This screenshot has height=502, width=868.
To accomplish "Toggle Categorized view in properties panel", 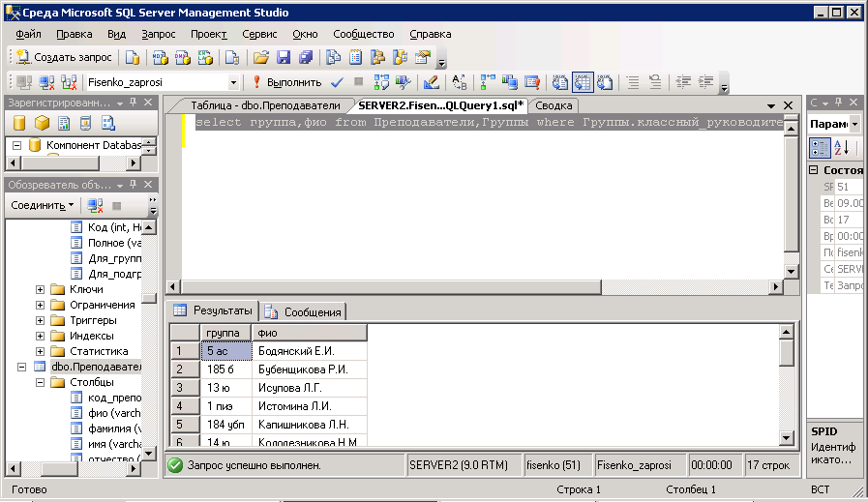I will click(820, 148).
